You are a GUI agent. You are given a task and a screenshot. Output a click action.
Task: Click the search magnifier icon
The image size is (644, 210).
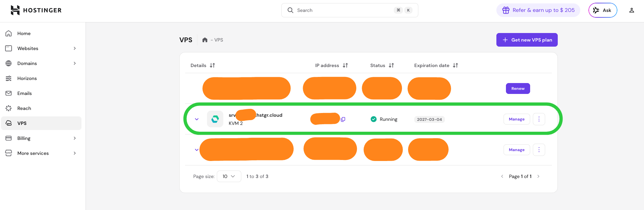pyautogui.click(x=290, y=10)
